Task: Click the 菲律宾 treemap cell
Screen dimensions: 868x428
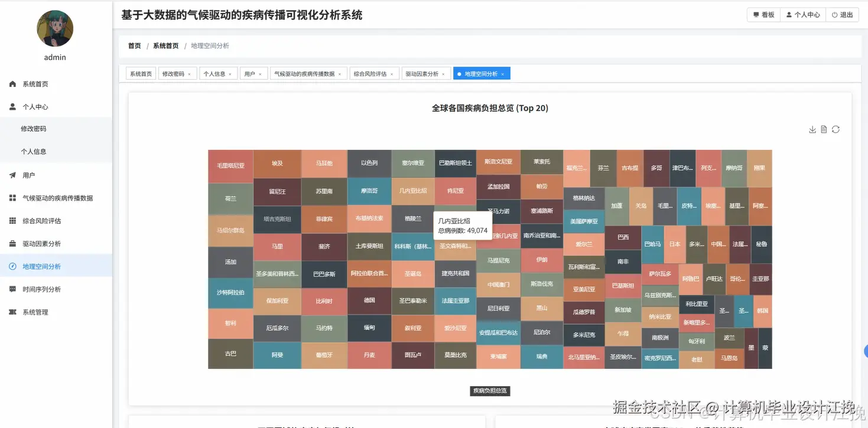Action: tap(324, 219)
